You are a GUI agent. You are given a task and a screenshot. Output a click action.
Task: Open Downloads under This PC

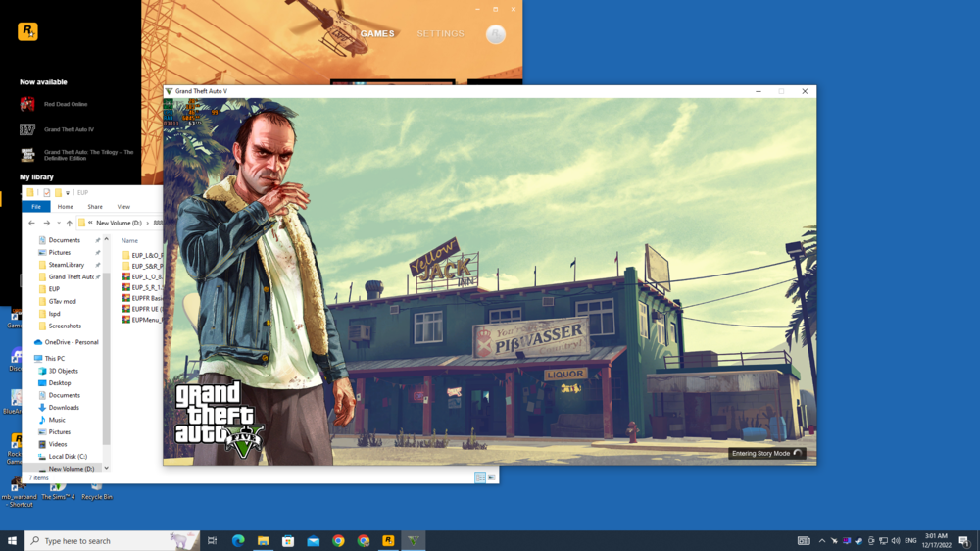(64, 408)
